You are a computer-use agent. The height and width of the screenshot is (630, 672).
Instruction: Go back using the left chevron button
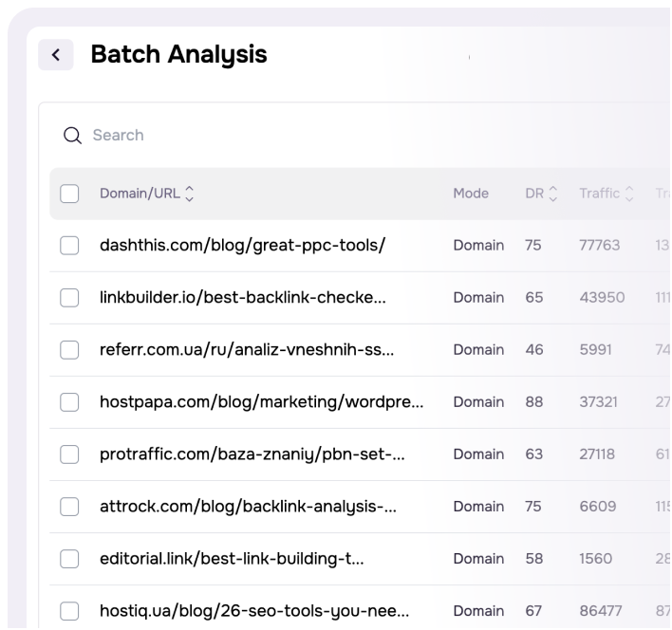pyautogui.click(x=56, y=55)
